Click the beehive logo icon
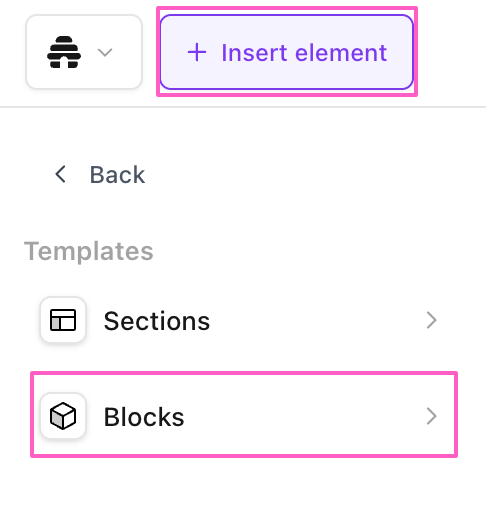 pyautogui.click(x=64, y=52)
